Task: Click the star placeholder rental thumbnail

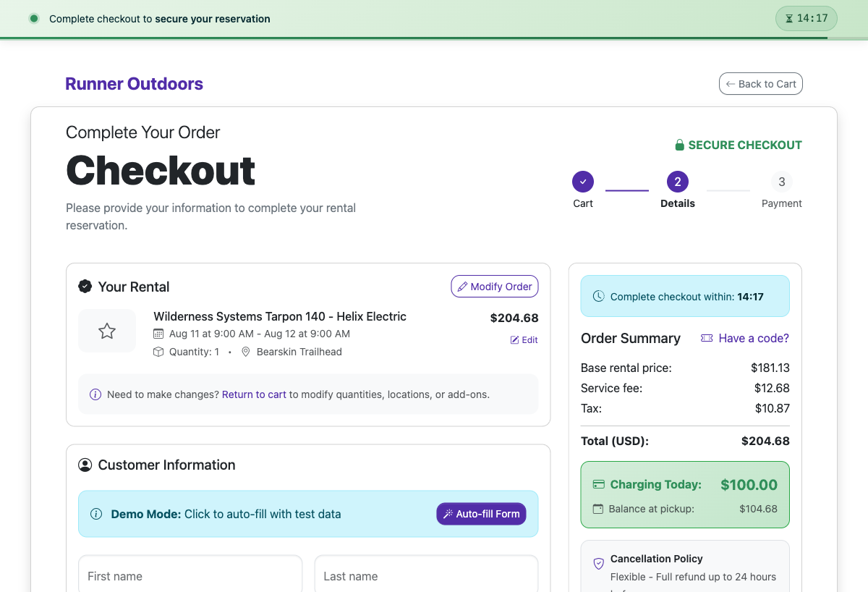Action: 107,331
